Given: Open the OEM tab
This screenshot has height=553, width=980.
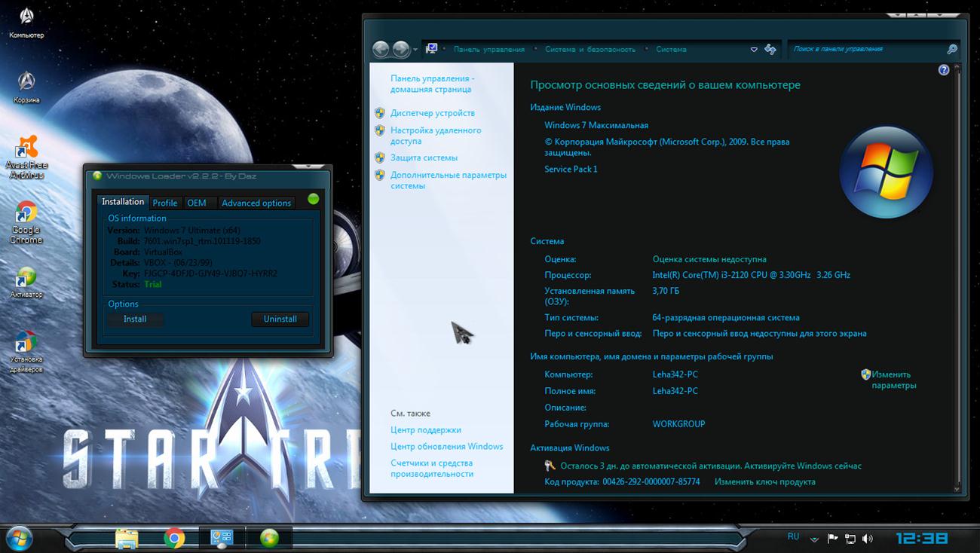Looking at the screenshot, I should click(197, 203).
